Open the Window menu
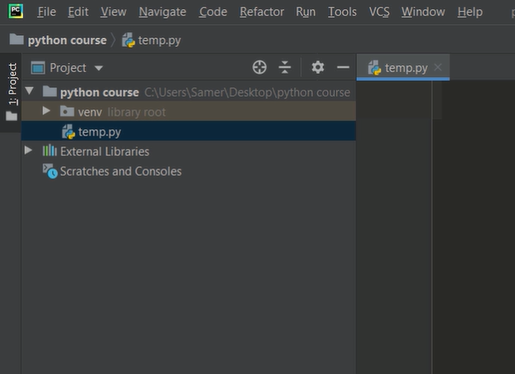The height and width of the screenshot is (374, 515). point(423,12)
